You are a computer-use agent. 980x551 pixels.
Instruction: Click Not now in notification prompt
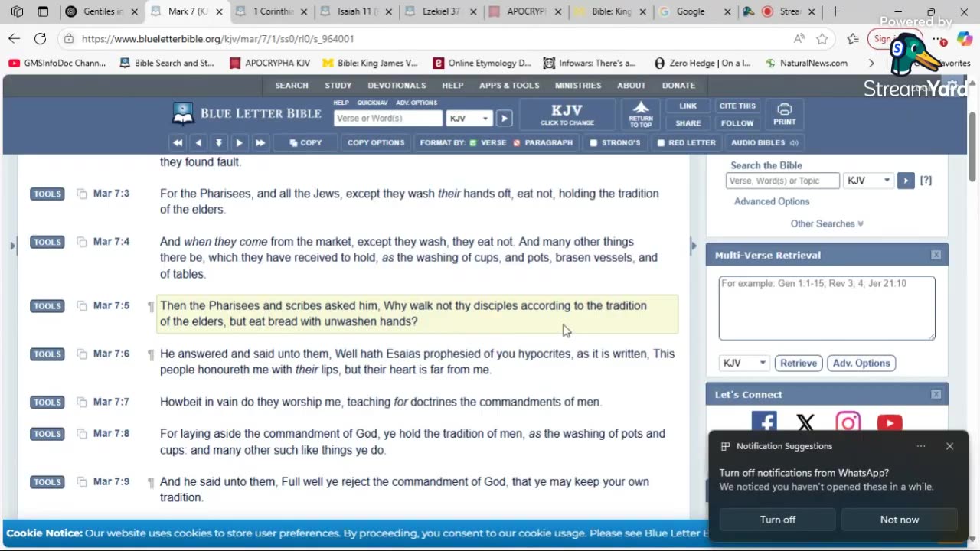click(x=900, y=520)
